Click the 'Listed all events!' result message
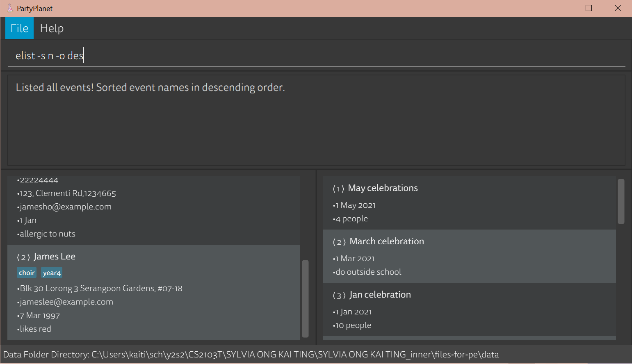 [150, 88]
